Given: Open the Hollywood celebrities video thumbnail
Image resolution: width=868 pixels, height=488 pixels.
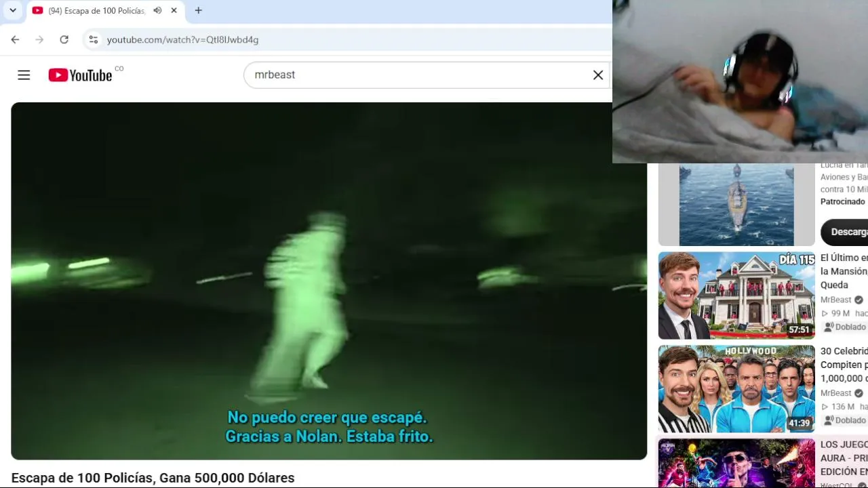Looking at the screenshot, I should pos(736,389).
